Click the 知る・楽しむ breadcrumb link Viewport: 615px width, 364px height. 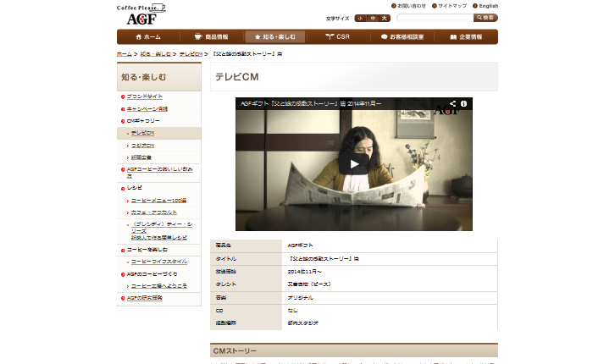click(x=155, y=54)
